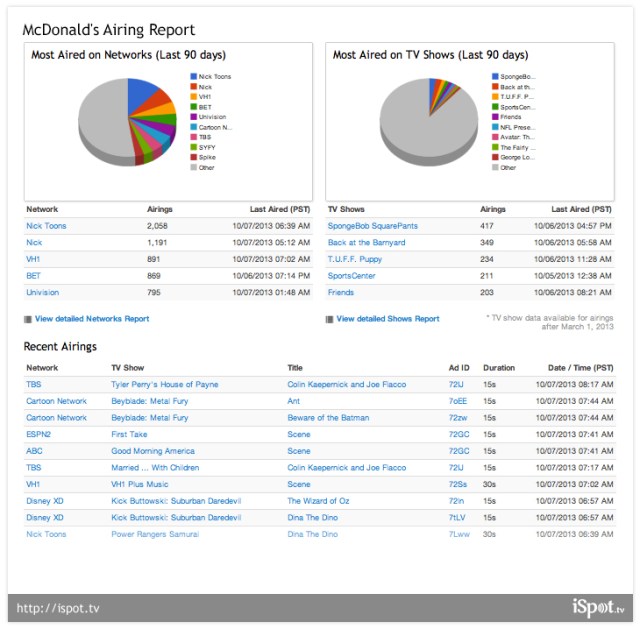Click the 10/07/2013 08:17 AM timestamp
The width and height of the screenshot is (640, 629).
pyautogui.click(x=574, y=385)
